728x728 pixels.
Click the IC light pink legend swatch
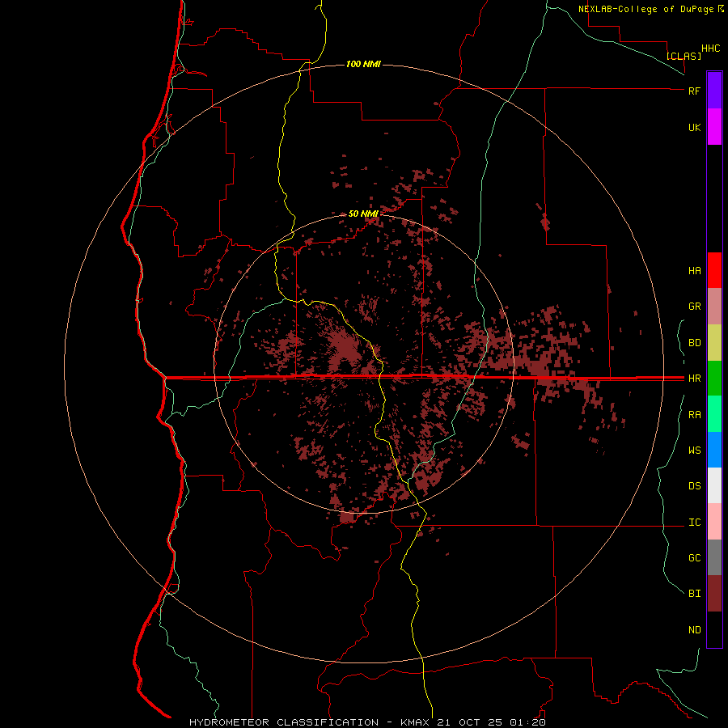[714, 522]
